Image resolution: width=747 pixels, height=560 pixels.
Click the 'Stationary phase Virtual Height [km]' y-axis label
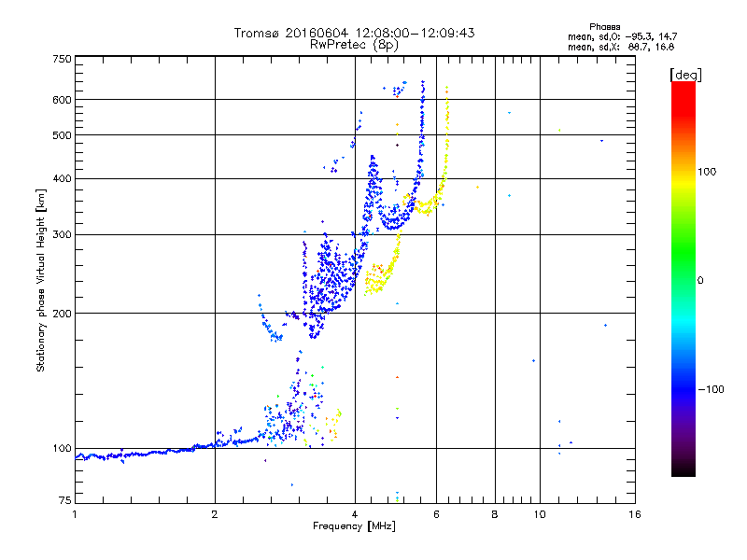(x=41, y=280)
